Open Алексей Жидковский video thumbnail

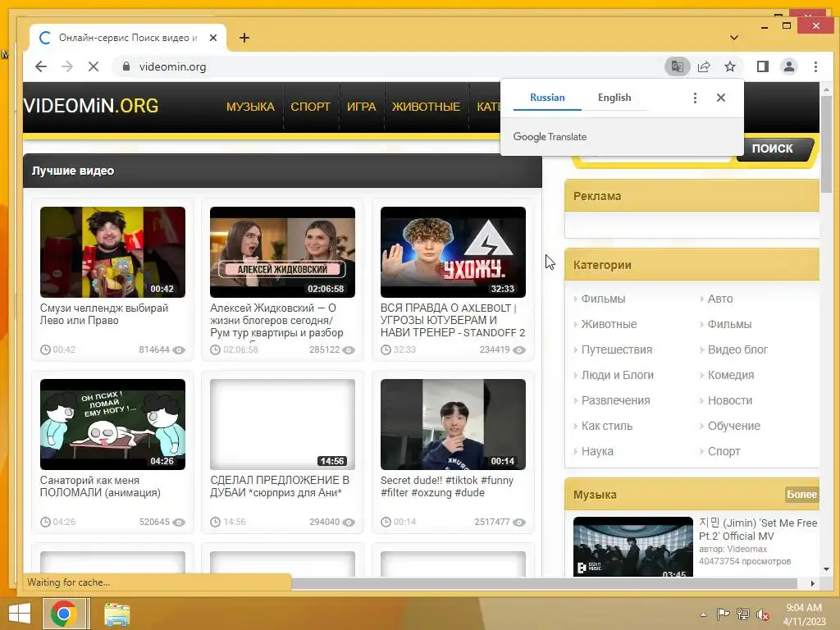(282, 252)
